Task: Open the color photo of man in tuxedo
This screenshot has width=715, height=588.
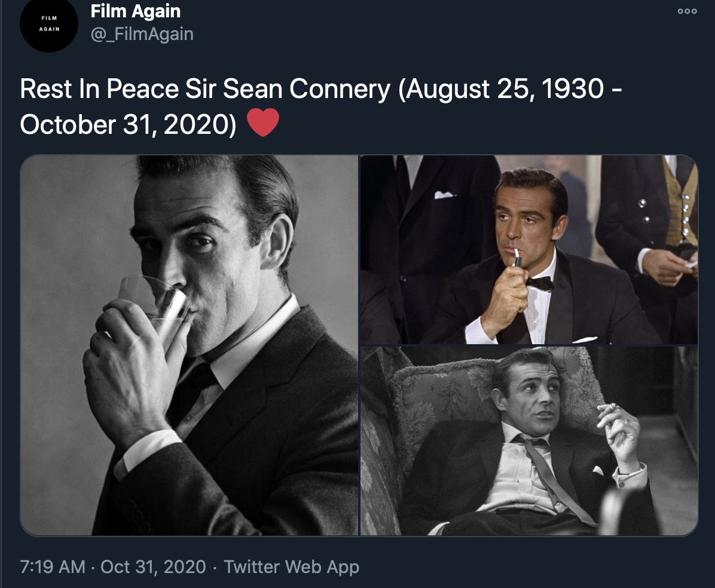Action: [529, 249]
